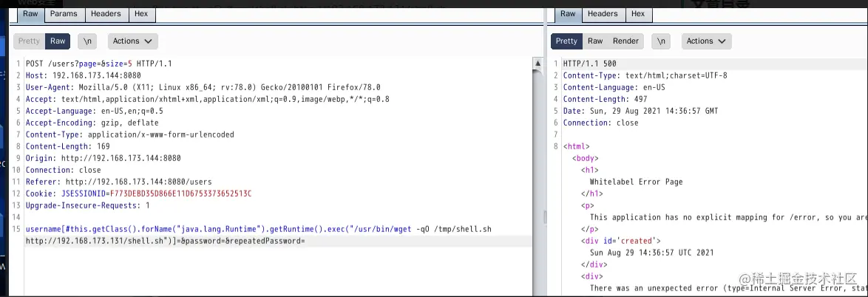Click the JSESSIONID cookie value

pyautogui.click(x=181, y=194)
